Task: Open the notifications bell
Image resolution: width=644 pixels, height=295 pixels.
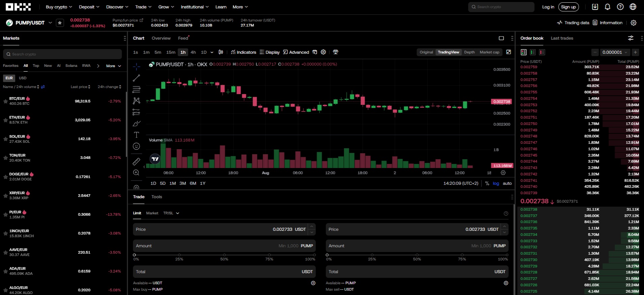Action: [x=608, y=7]
